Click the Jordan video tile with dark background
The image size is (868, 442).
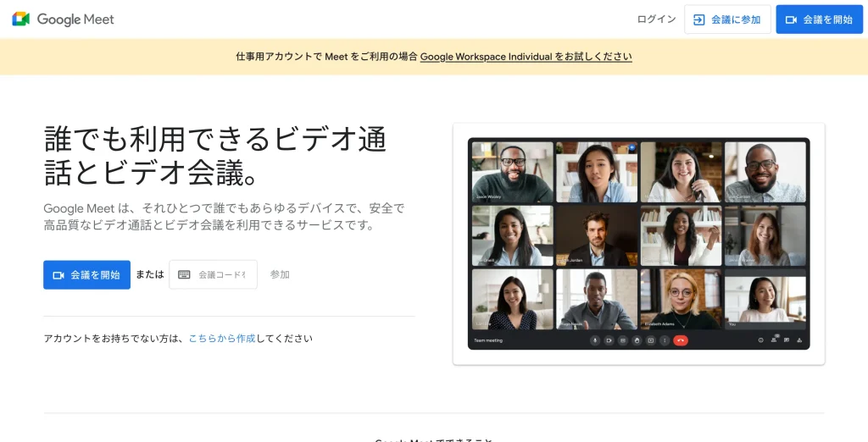tap(597, 235)
